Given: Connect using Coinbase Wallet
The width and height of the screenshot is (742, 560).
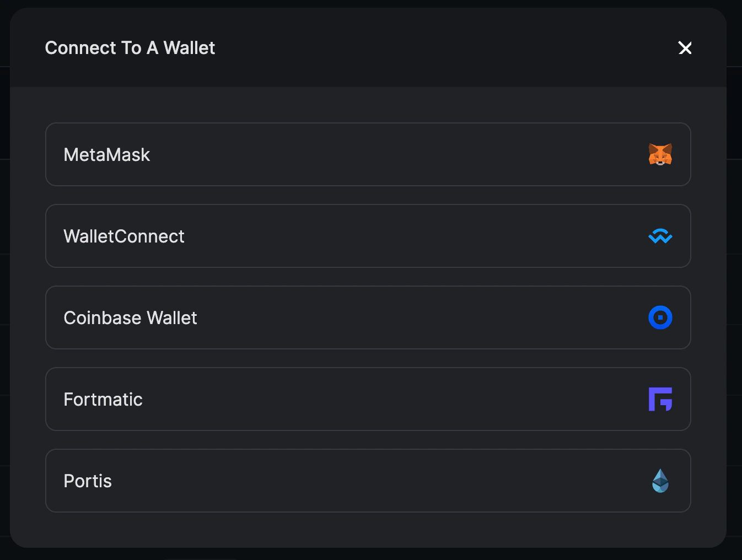Looking at the screenshot, I should (368, 317).
